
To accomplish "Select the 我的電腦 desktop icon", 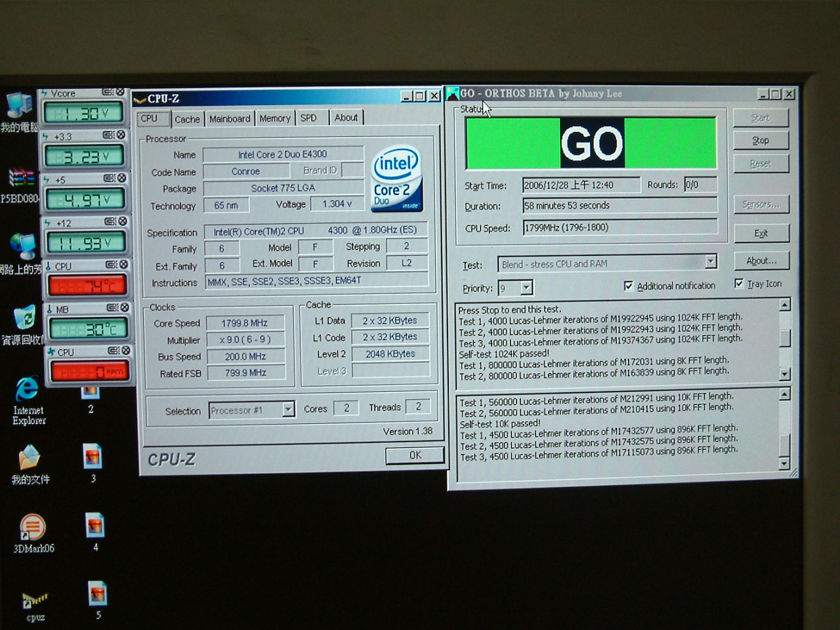I will click(19, 112).
